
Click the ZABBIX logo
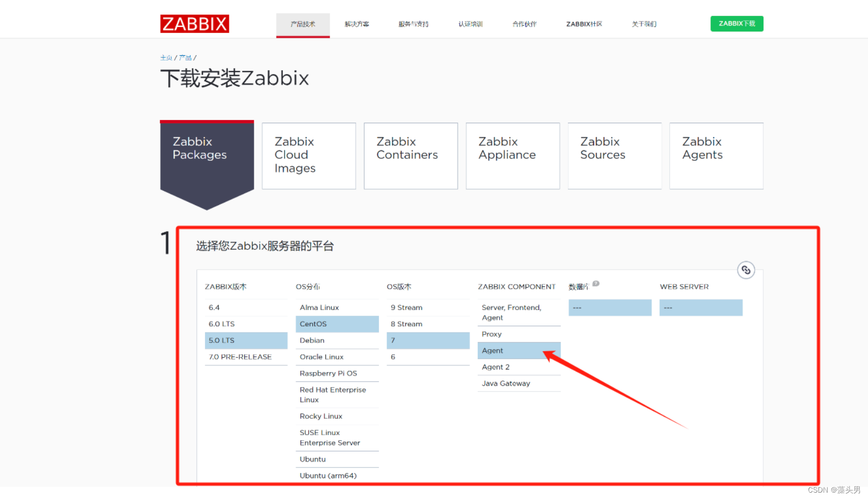click(194, 24)
